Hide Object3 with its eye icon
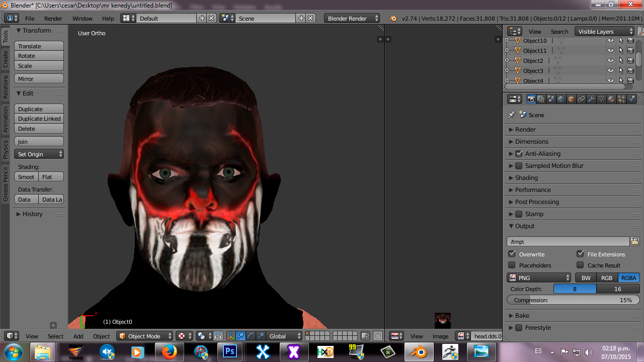Viewport: 644px width, 362px height. coord(611,70)
